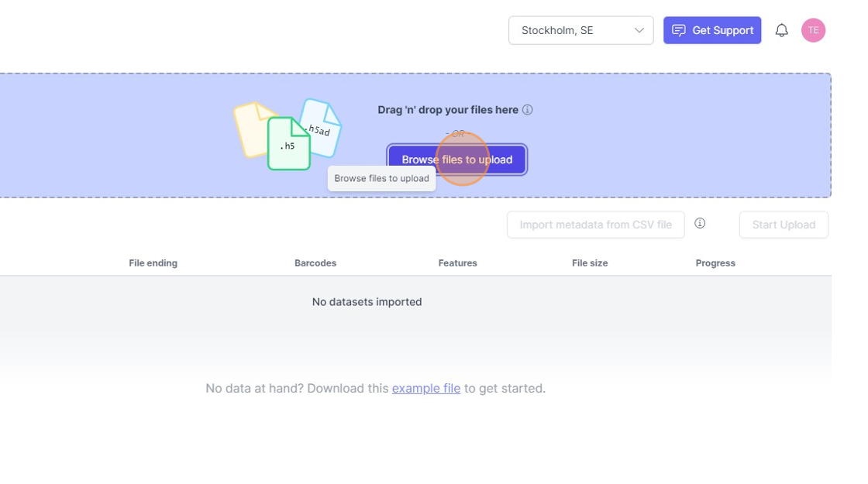Open the example file download link
This screenshot has height=484, width=868.
click(x=426, y=388)
